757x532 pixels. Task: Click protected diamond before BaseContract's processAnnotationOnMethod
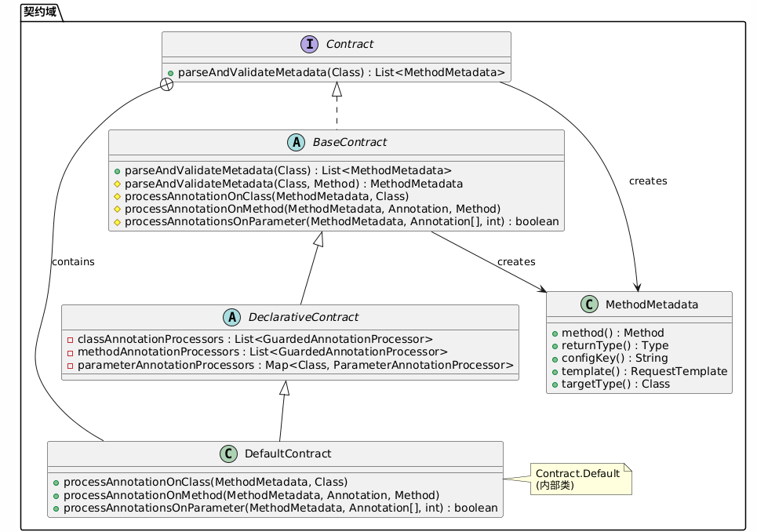point(117,209)
